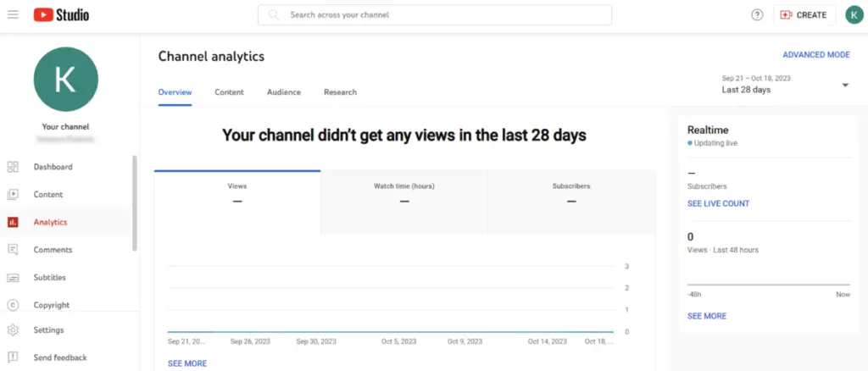
Task: Open the hamburger navigation menu
Action: (13, 15)
